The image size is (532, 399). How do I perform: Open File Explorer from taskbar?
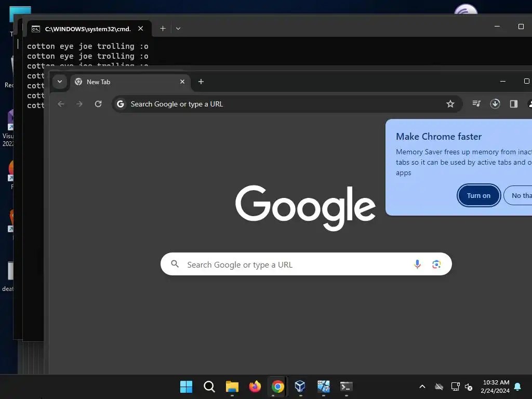click(x=232, y=387)
